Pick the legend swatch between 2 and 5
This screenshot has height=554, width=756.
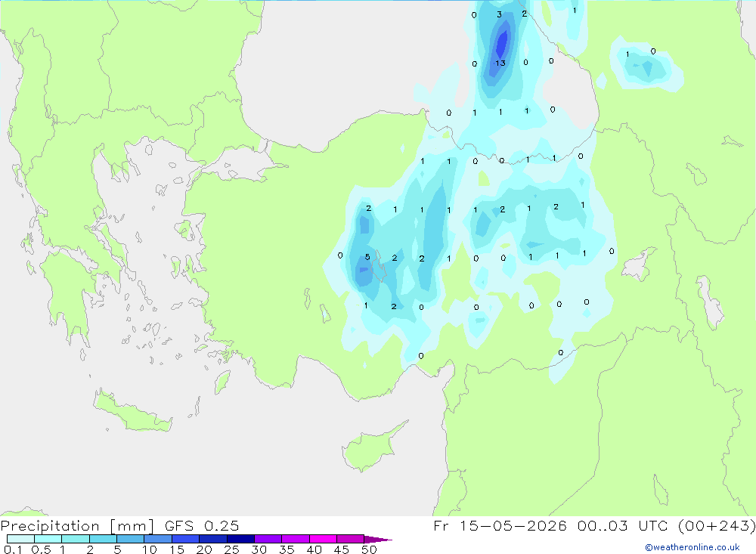103,539
